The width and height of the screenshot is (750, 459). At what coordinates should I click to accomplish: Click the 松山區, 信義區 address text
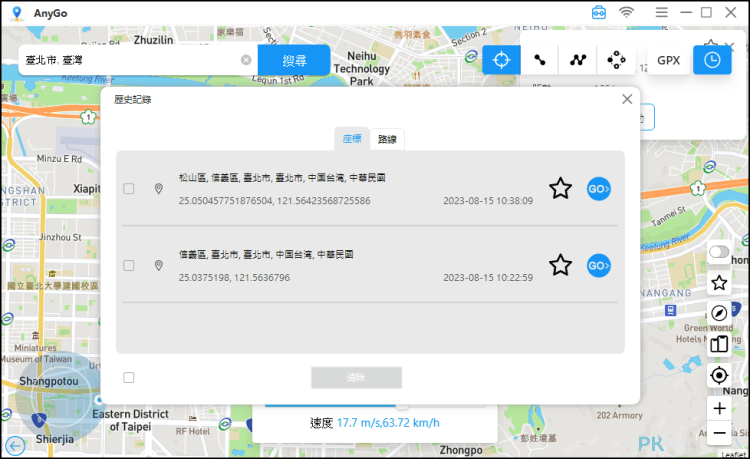(x=282, y=178)
